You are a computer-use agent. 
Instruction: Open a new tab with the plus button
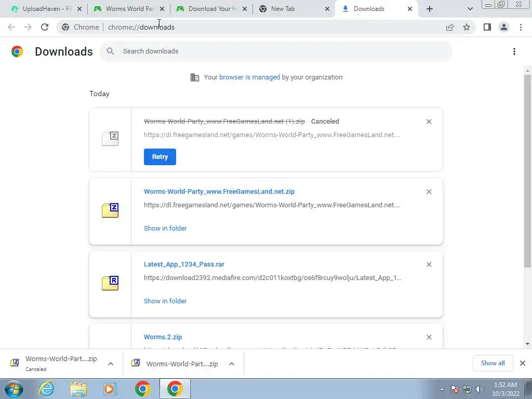click(430, 9)
